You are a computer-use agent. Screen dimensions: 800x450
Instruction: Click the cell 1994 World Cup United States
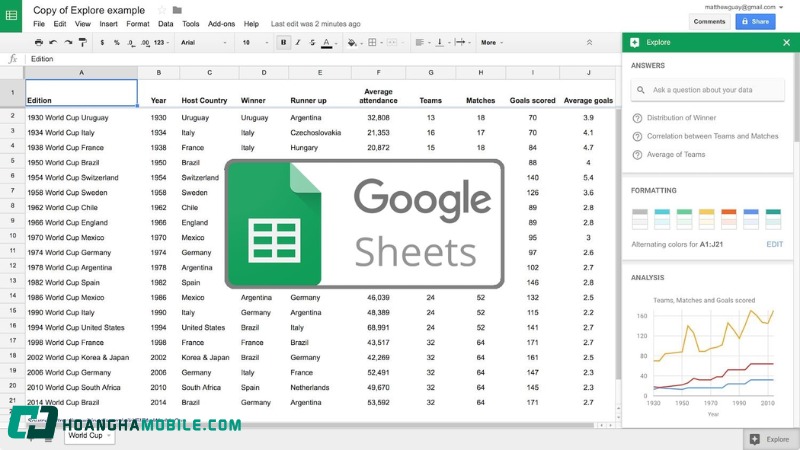coord(81,328)
